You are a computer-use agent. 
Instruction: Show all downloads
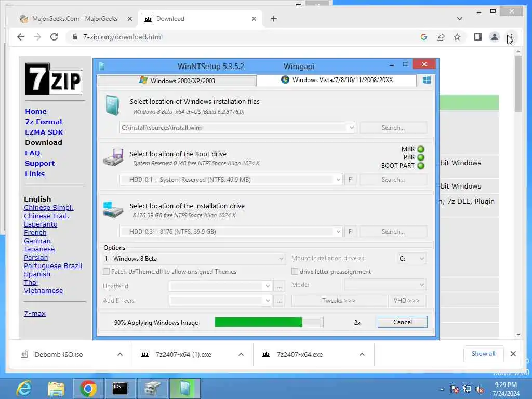(484, 354)
